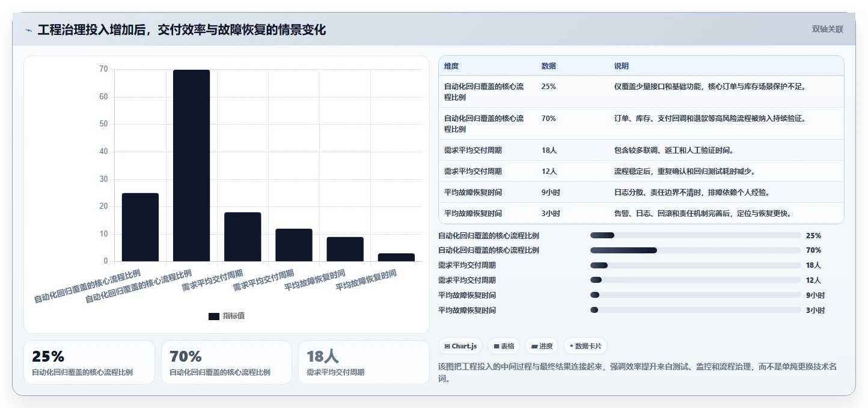This screenshot has height=408, width=868.
Task: Click the chart bar at value 9
Action: pos(345,249)
